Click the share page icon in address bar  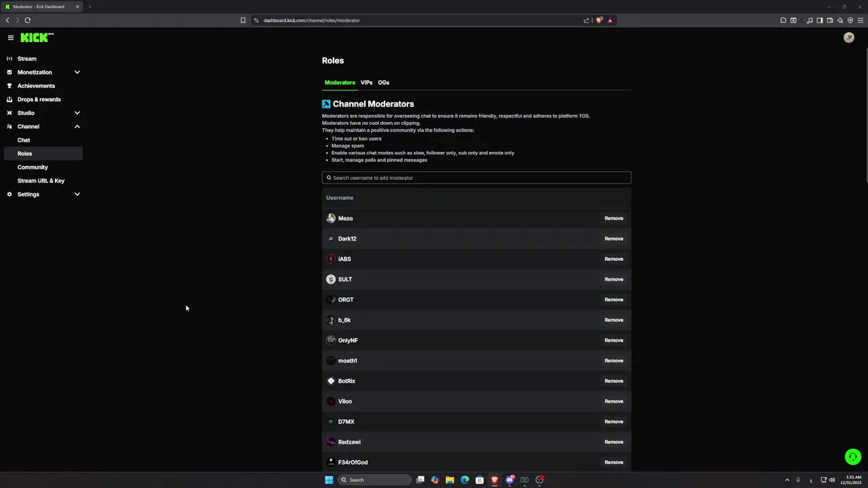pyautogui.click(x=587, y=20)
